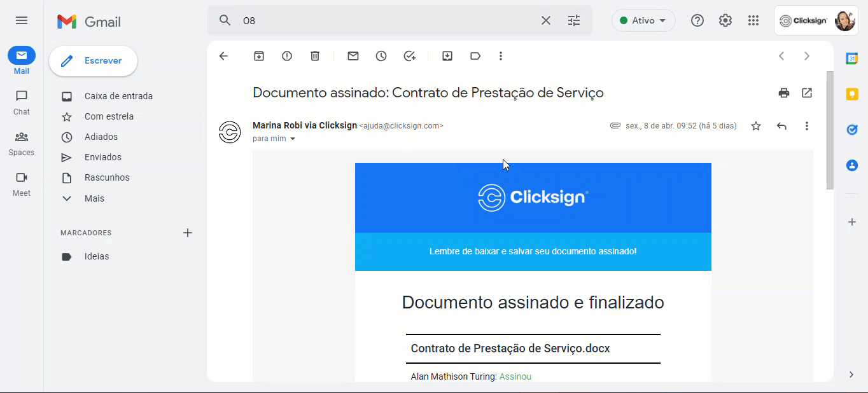Switch to the Meet section
This screenshot has width=868, height=393.
pyautogui.click(x=22, y=184)
